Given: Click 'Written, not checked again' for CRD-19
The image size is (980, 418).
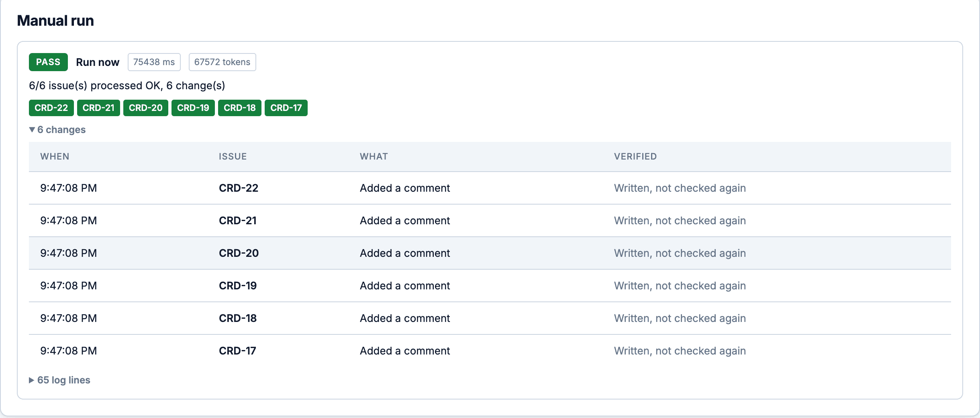Looking at the screenshot, I should point(680,286).
